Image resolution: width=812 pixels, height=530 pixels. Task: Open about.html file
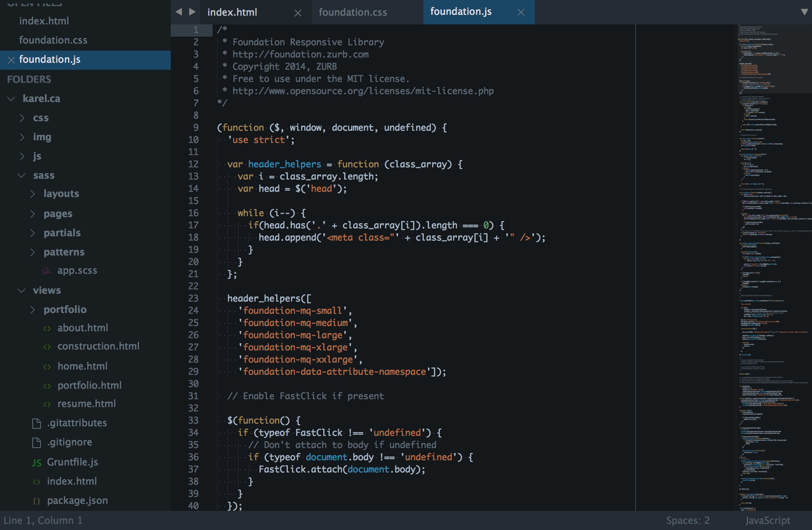pos(83,328)
